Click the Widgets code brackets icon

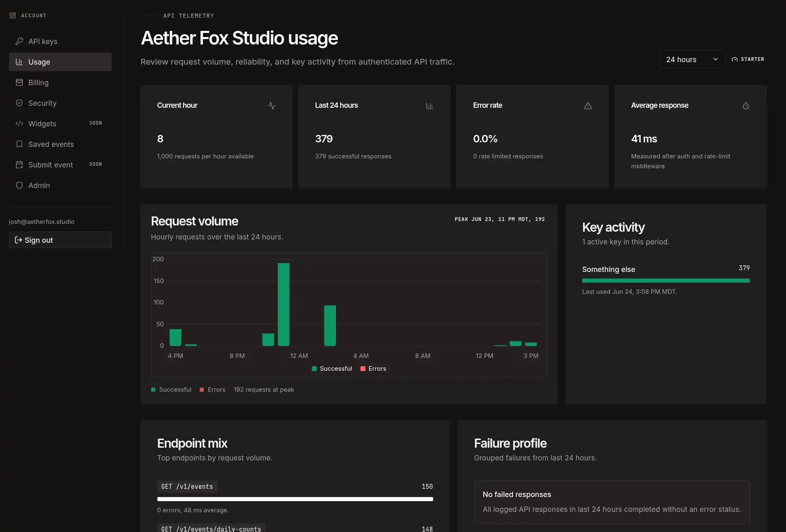19,123
